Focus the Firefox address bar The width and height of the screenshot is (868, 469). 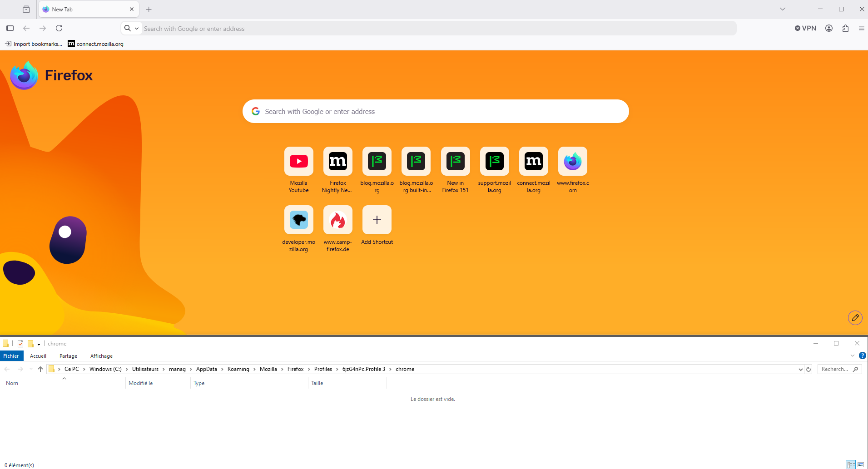[x=438, y=29]
